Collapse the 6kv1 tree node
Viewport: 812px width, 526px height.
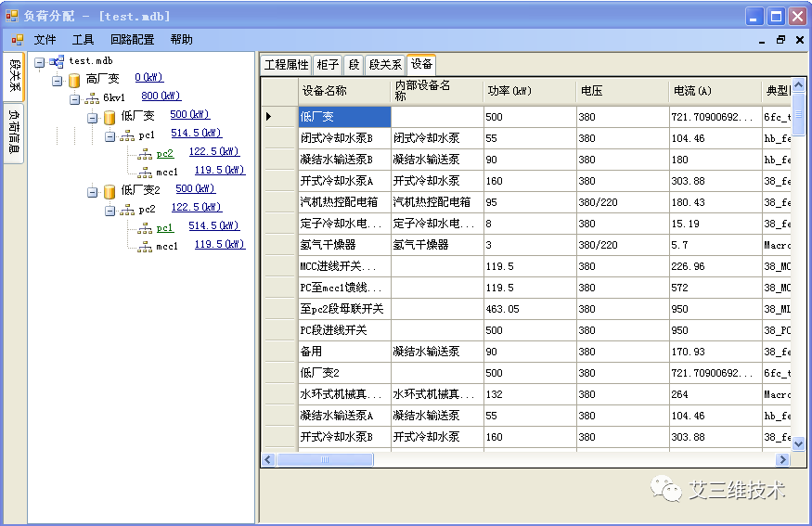pyautogui.click(x=74, y=99)
